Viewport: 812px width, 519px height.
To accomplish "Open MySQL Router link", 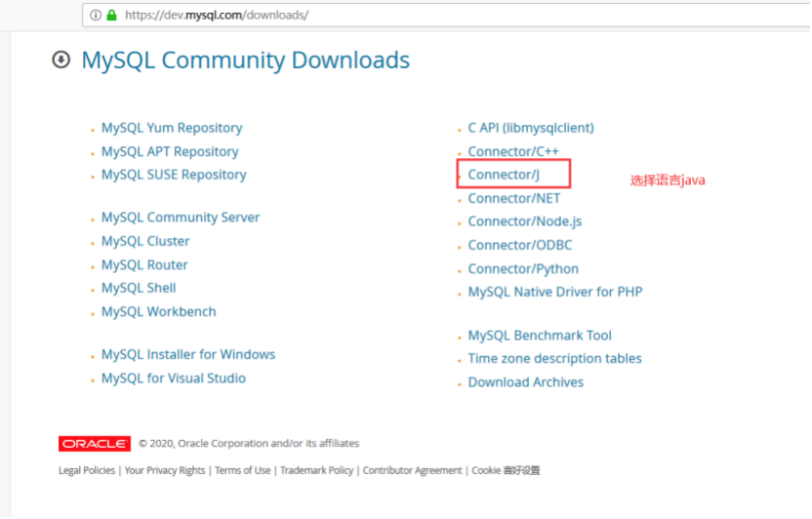I will (x=144, y=265).
